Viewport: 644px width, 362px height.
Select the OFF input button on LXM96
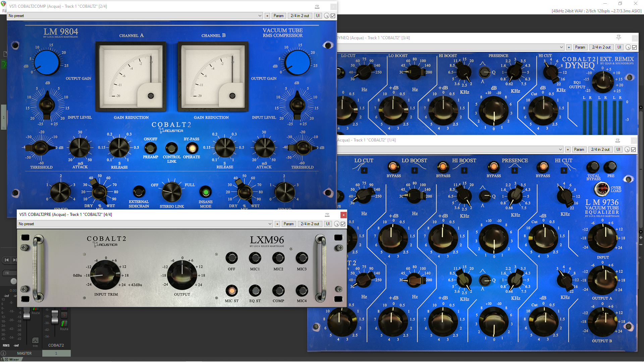click(231, 258)
